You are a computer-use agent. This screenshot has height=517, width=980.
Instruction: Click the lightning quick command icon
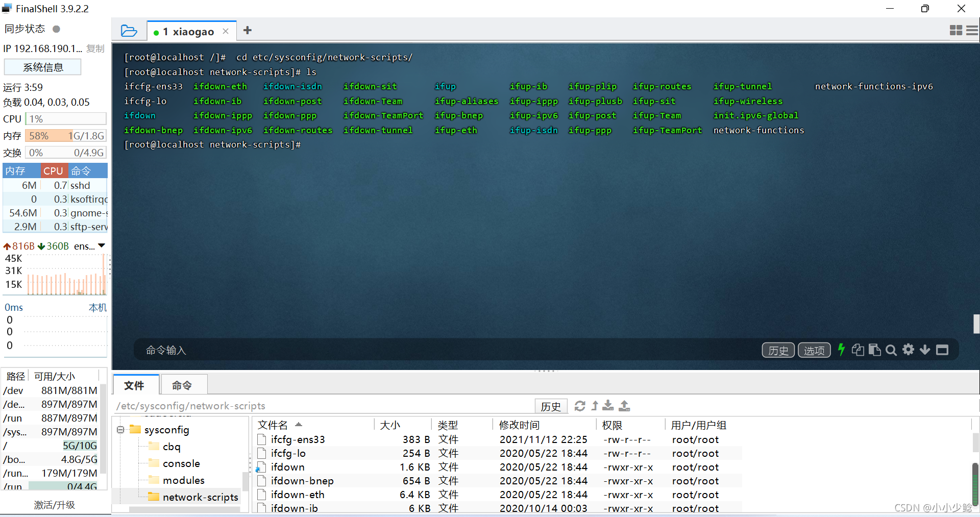[x=841, y=350]
